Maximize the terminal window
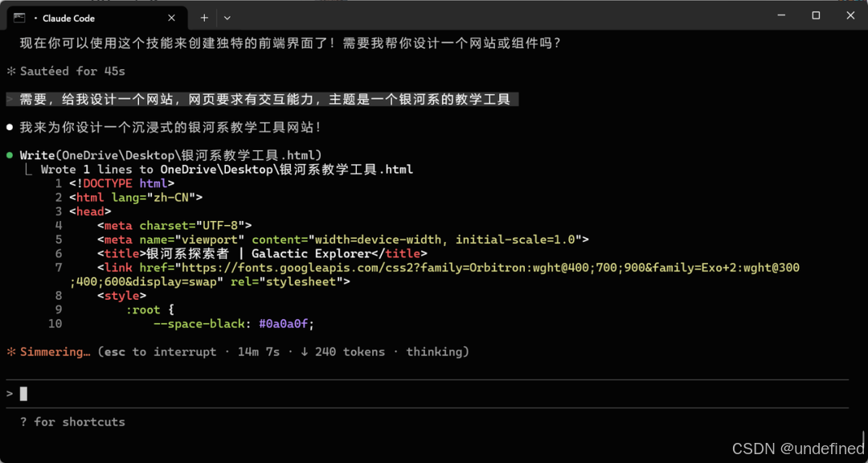This screenshot has width=868, height=463. click(816, 15)
